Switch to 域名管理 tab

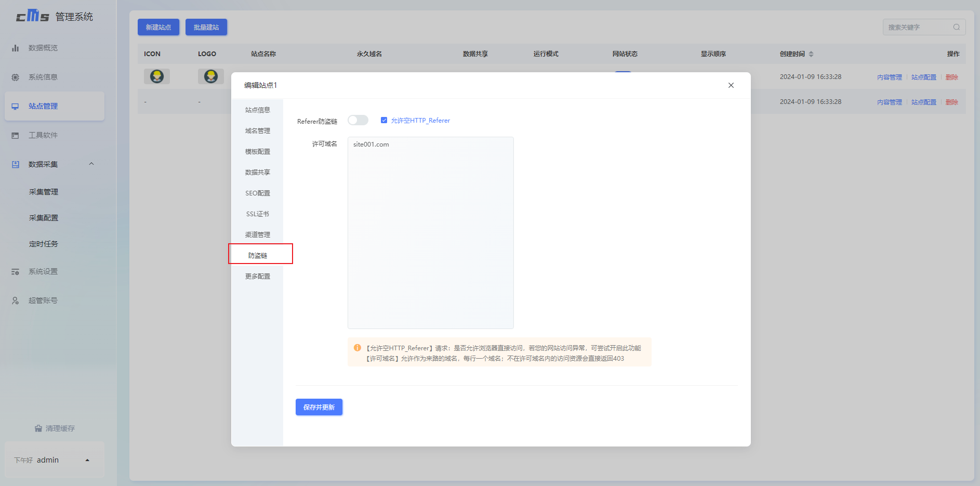pyautogui.click(x=258, y=130)
